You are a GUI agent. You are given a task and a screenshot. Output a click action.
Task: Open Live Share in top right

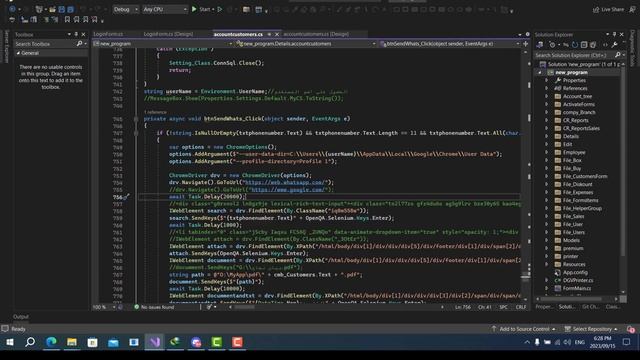(608, 9)
